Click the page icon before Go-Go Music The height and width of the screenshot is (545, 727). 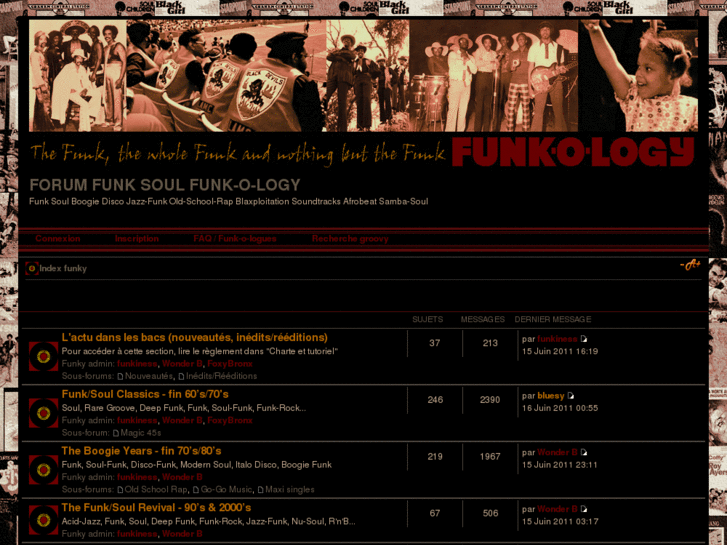point(196,490)
